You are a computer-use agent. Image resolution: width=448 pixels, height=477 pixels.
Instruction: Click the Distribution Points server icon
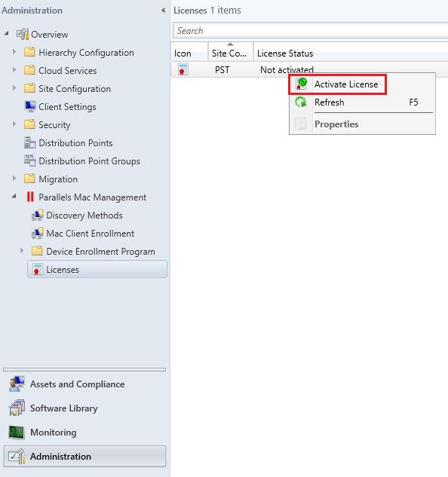29,143
